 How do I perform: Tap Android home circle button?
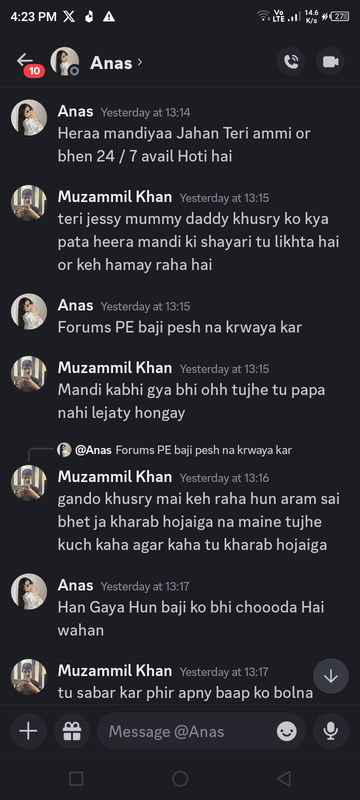click(180, 778)
